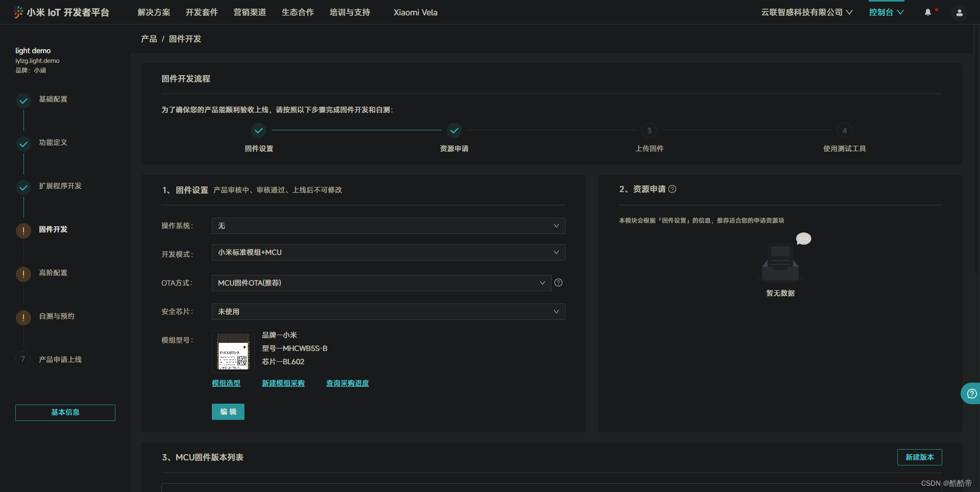Click the Xiaomi IoT platform logo
980x492 pixels.
coord(61,12)
